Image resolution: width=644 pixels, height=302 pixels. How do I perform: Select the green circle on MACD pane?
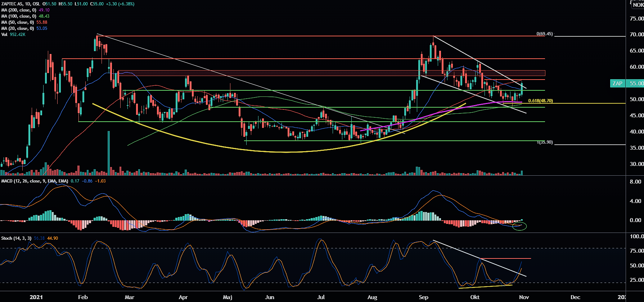519,226
